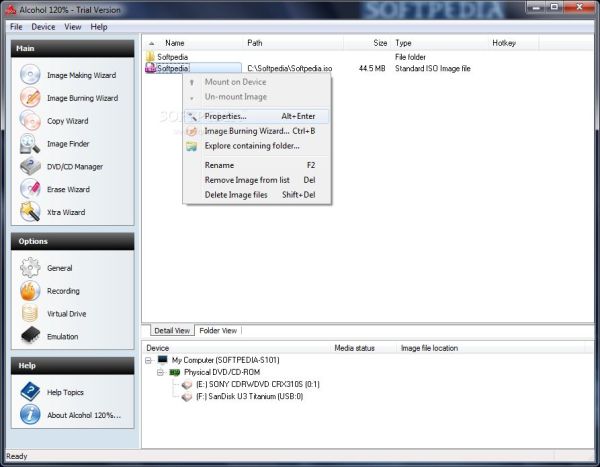Click the Ready status bar text

click(x=17, y=456)
